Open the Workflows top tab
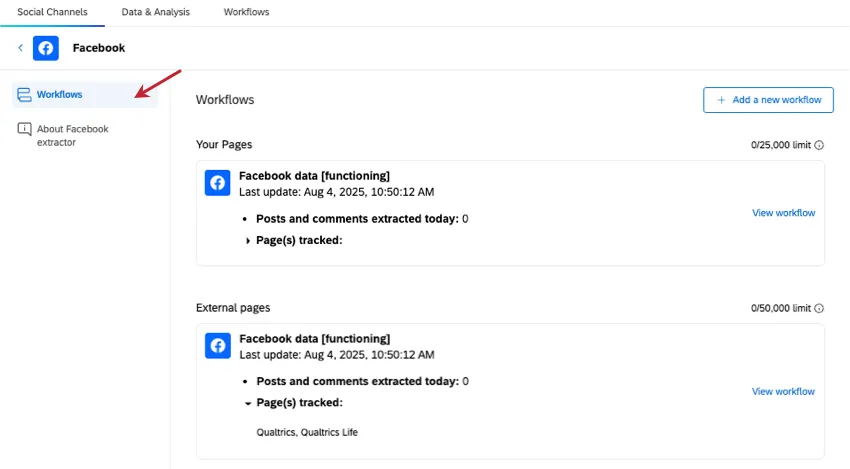The width and height of the screenshot is (850, 469). pos(246,12)
